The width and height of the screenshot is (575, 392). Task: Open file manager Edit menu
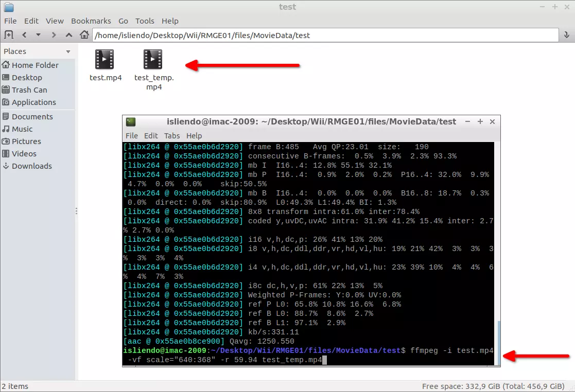(x=31, y=21)
